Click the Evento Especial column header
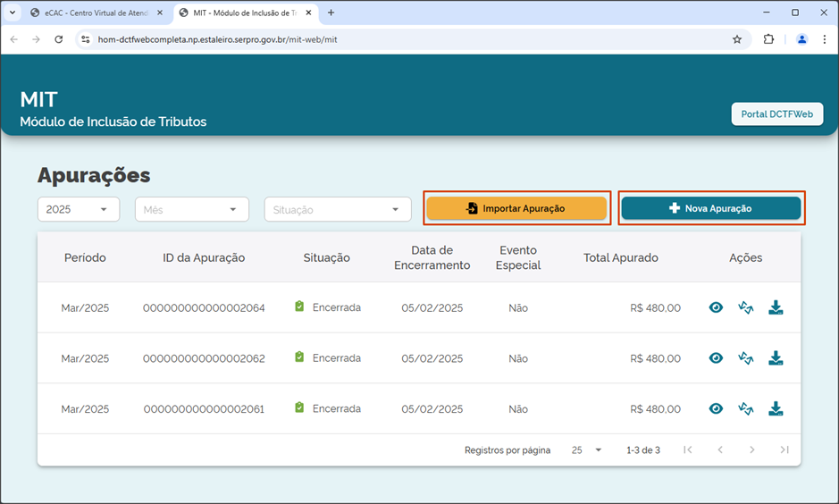This screenshot has height=504, width=839. 518,258
